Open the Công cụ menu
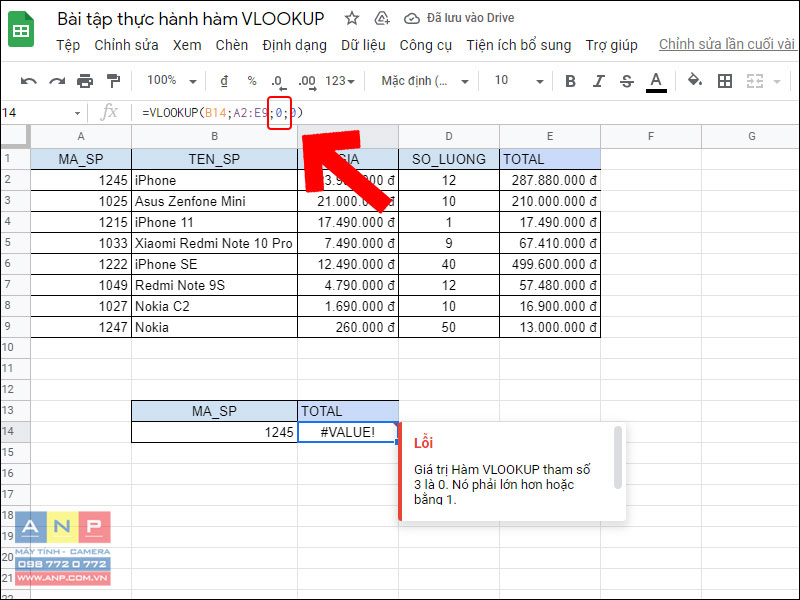The height and width of the screenshot is (600, 800). point(426,45)
